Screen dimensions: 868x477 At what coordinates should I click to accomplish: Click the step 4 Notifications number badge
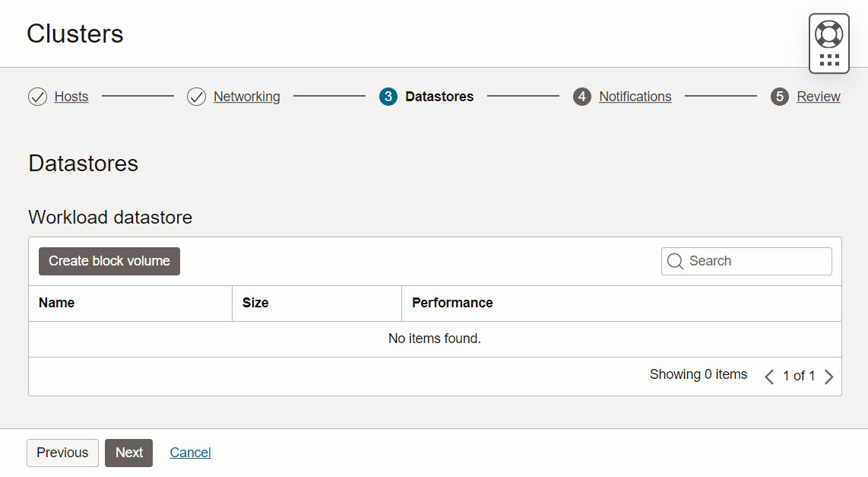click(x=582, y=97)
